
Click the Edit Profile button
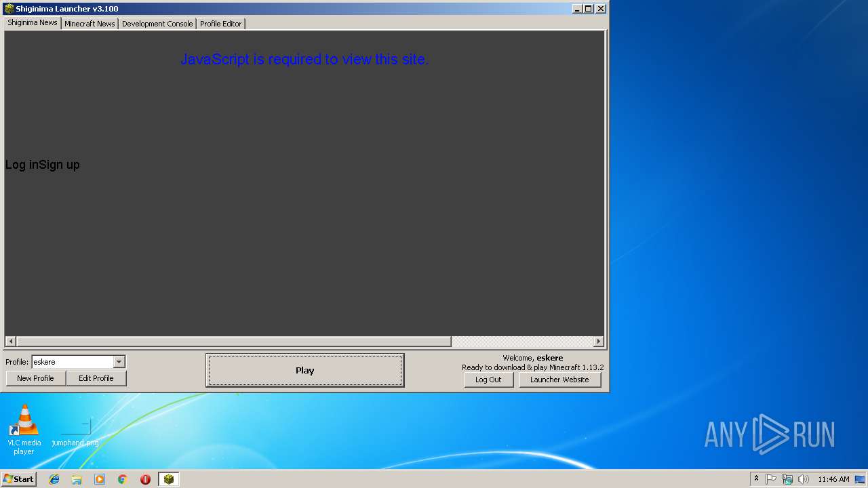coord(96,378)
